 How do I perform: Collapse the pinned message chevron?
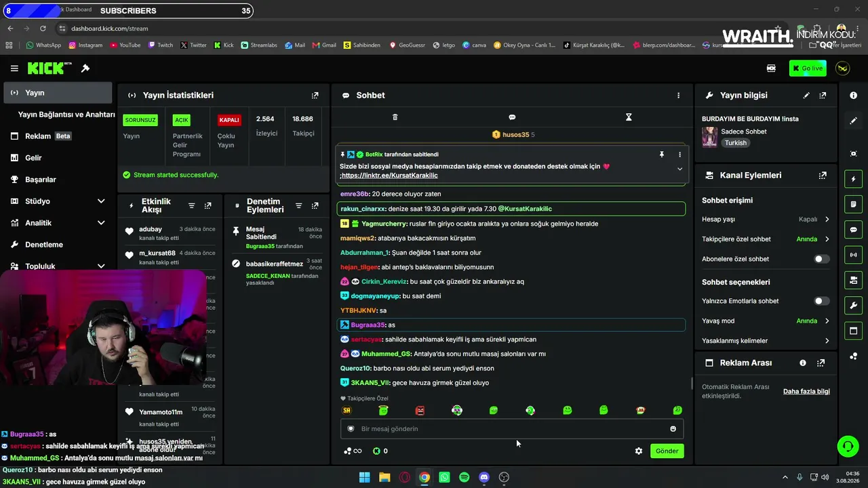click(679, 169)
